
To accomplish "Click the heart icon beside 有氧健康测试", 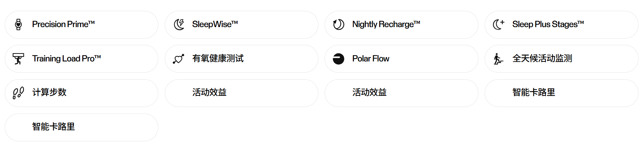I will point(179,59).
